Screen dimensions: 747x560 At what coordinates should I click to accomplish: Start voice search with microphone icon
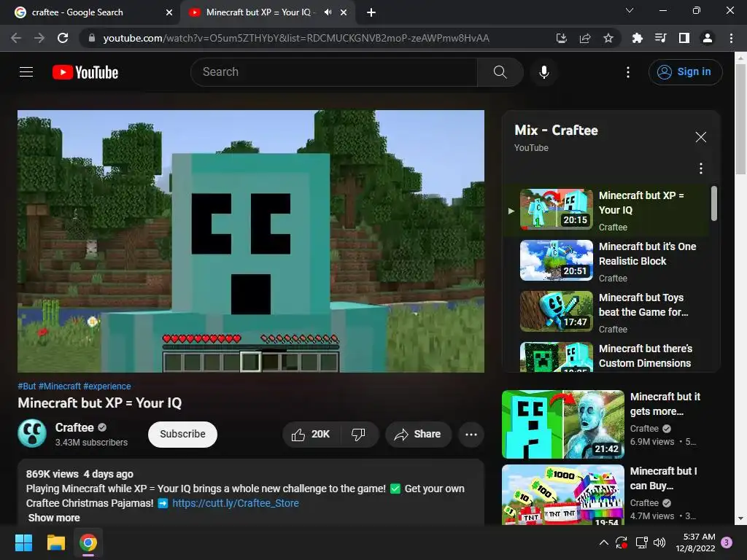[543, 72]
